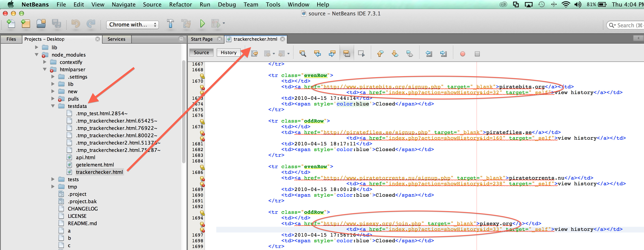Start macro recording with red circle

tap(462, 54)
